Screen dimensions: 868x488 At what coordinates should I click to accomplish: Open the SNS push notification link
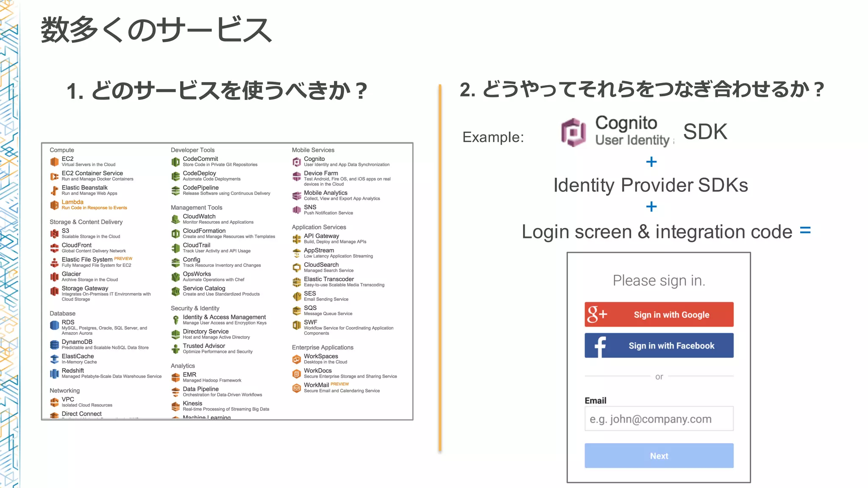[310, 207]
